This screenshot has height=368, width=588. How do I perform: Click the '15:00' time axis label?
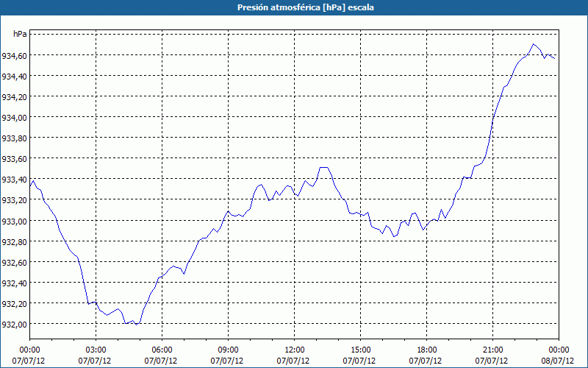[x=361, y=350]
